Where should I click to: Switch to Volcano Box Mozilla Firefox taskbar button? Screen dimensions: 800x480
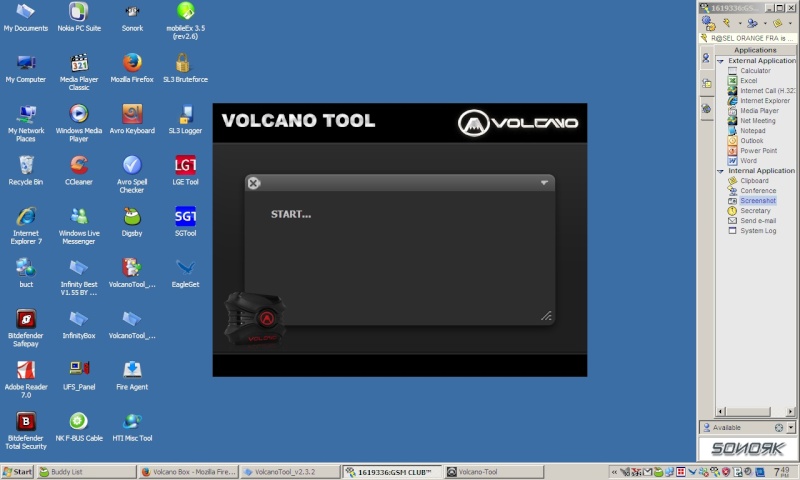(188, 472)
